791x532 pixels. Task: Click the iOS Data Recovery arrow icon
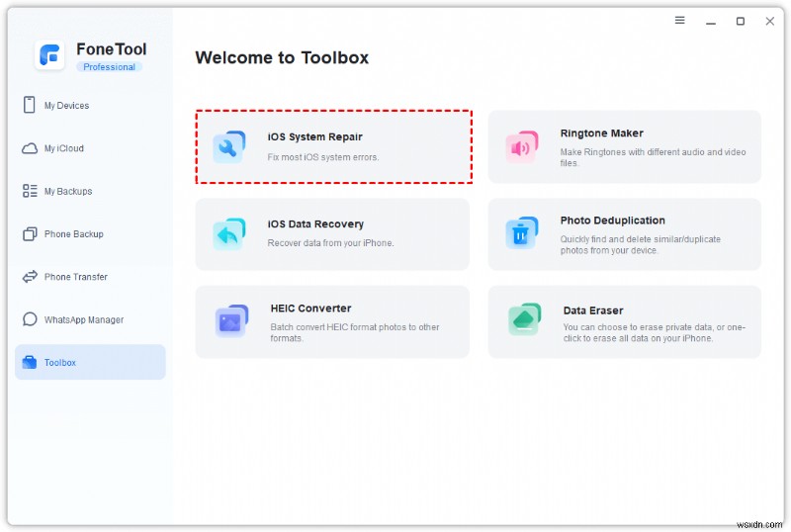click(229, 234)
